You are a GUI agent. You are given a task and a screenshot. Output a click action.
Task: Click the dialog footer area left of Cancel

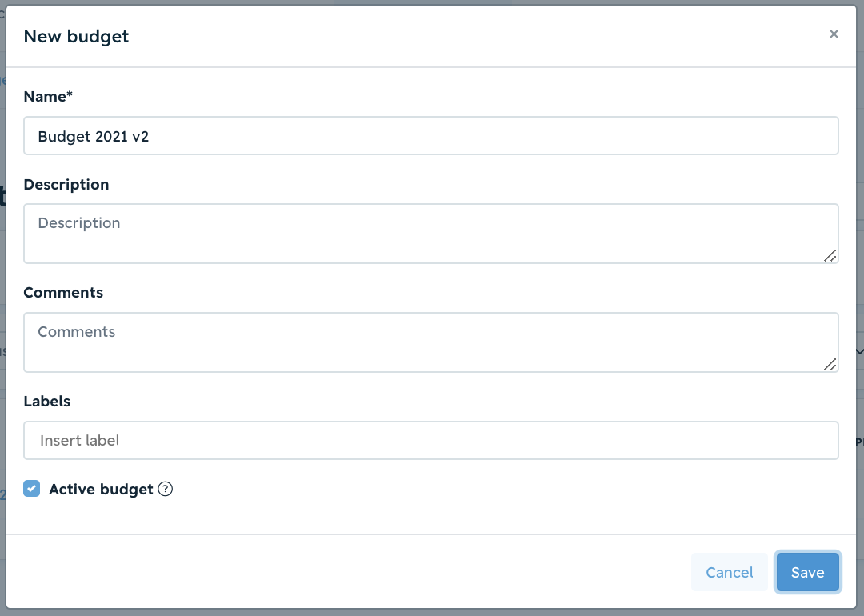(347, 572)
